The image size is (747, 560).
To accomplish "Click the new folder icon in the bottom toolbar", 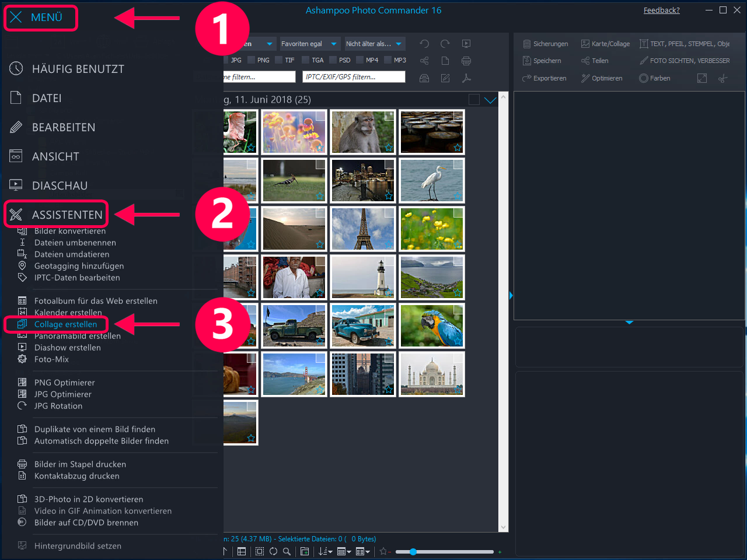I will (x=305, y=551).
